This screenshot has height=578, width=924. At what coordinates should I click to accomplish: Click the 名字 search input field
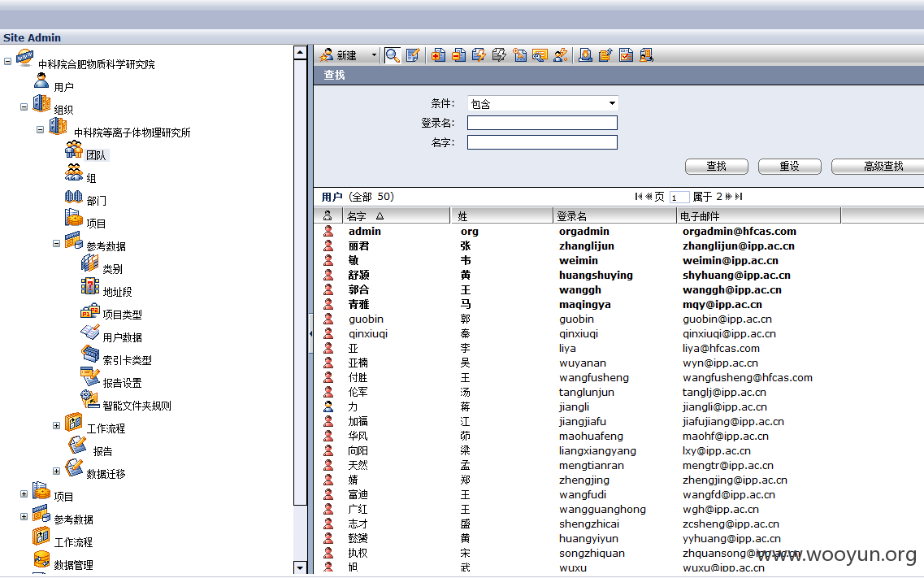click(x=542, y=142)
